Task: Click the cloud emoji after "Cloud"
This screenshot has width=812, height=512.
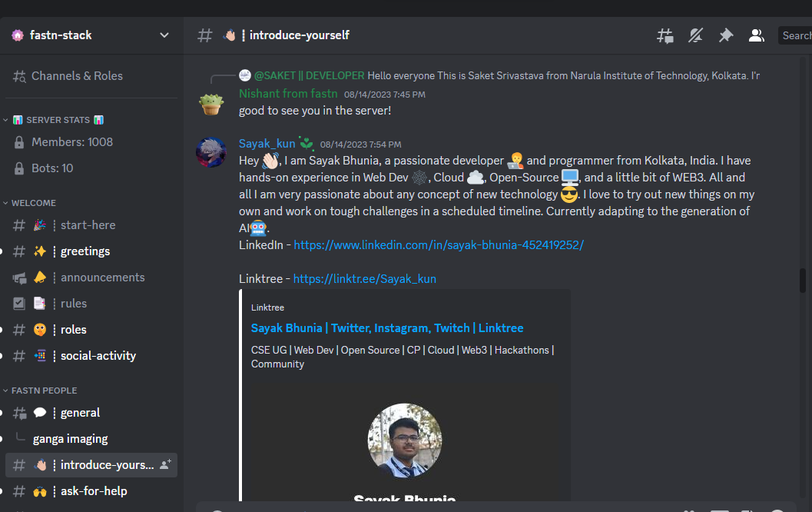Action: (476, 178)
